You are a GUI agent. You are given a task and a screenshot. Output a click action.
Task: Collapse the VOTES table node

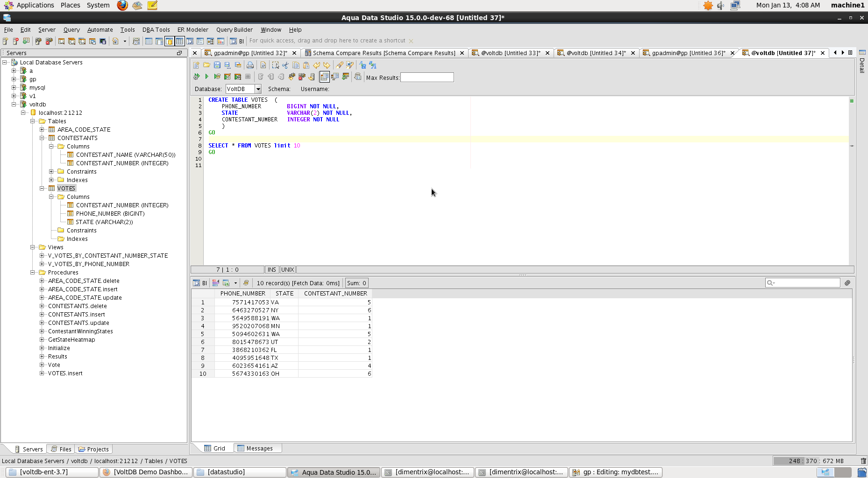[42, 189]
